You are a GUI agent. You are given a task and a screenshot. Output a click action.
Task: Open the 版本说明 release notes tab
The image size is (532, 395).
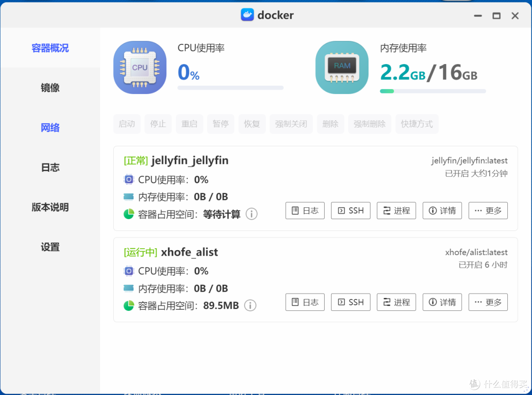[x=50, y=207]
